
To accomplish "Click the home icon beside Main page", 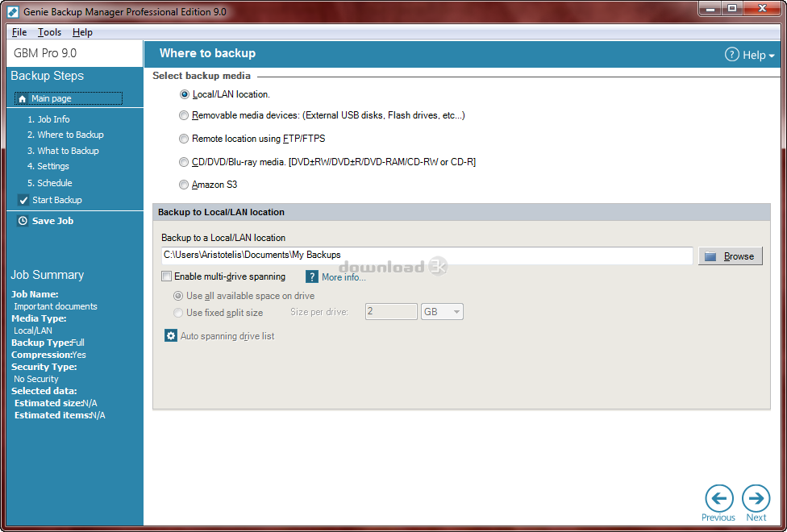I will [x=22, y=99].
